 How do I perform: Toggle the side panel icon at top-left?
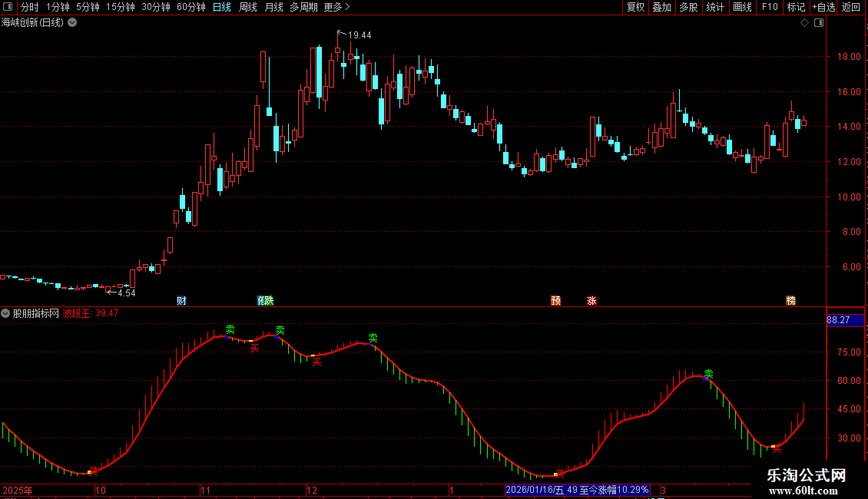coord(8,7)
